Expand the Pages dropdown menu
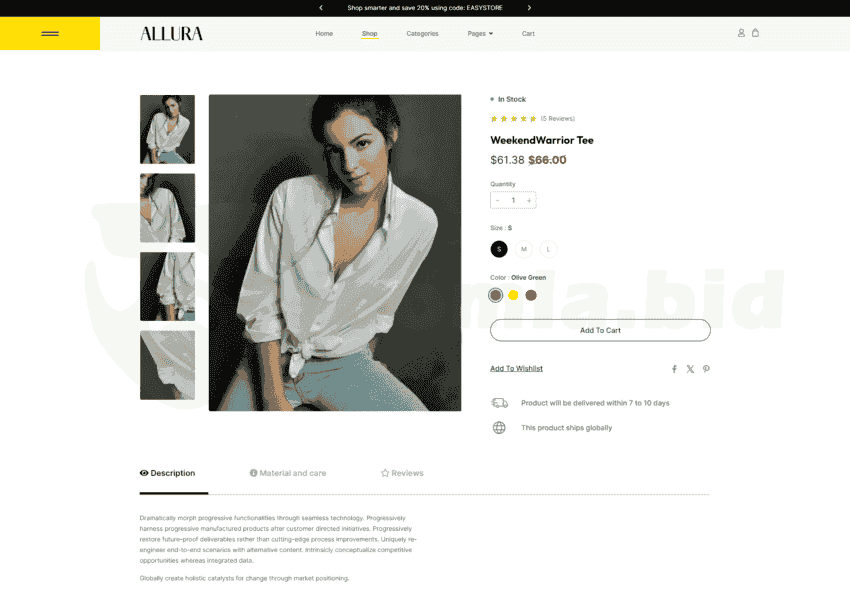 (x=480, y=34)
